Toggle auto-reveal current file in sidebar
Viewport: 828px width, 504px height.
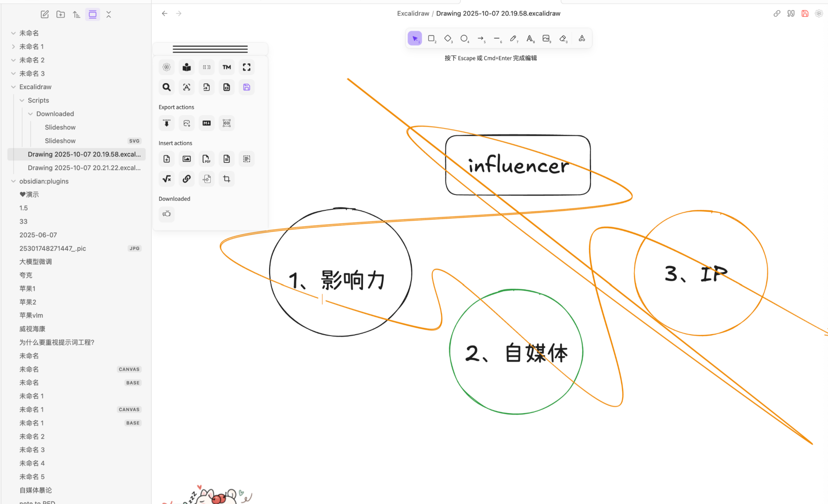coord(92,14)
